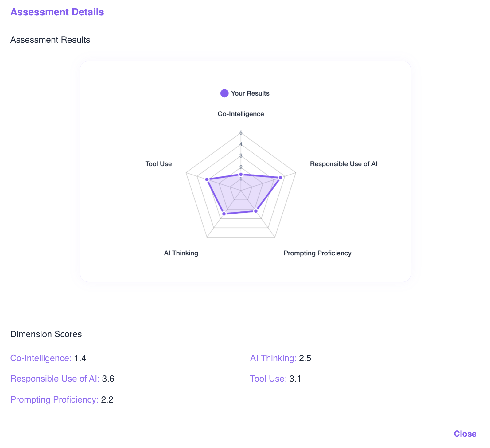The width and height of the screenshot is (490, 448).
Task: Click the Dimension Scores section heading
Action: click(46, 334)
